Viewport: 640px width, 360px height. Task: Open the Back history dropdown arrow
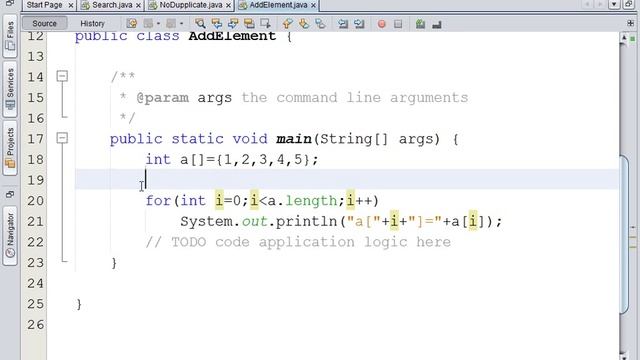click(158, 24)
